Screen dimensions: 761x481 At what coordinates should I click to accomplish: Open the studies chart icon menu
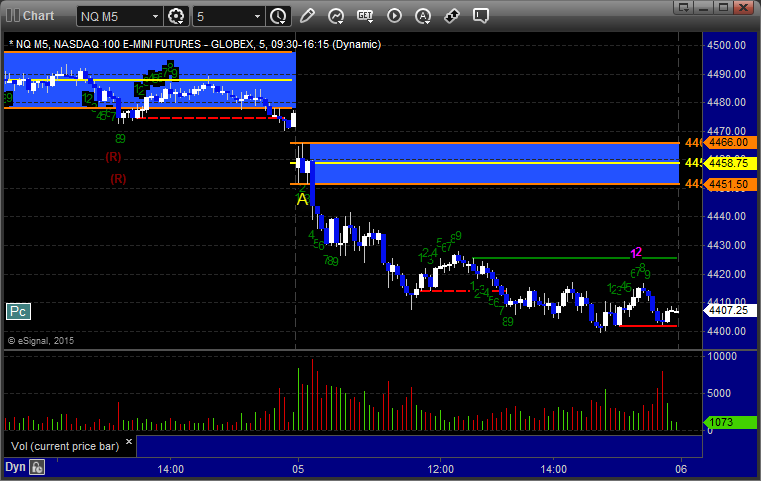point(336,16)
